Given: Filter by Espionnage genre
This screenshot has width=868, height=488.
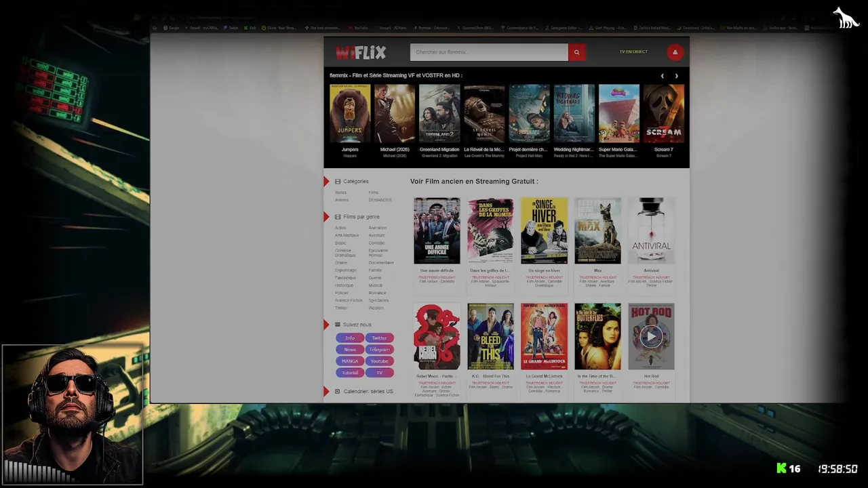Looking at the screenshot, I should coord(345,270).
